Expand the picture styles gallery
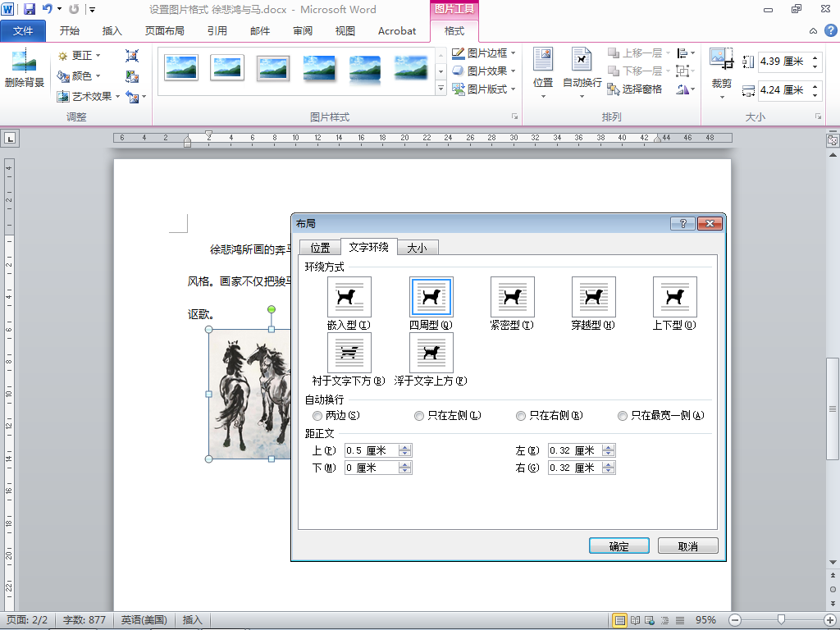 [441, 89]
